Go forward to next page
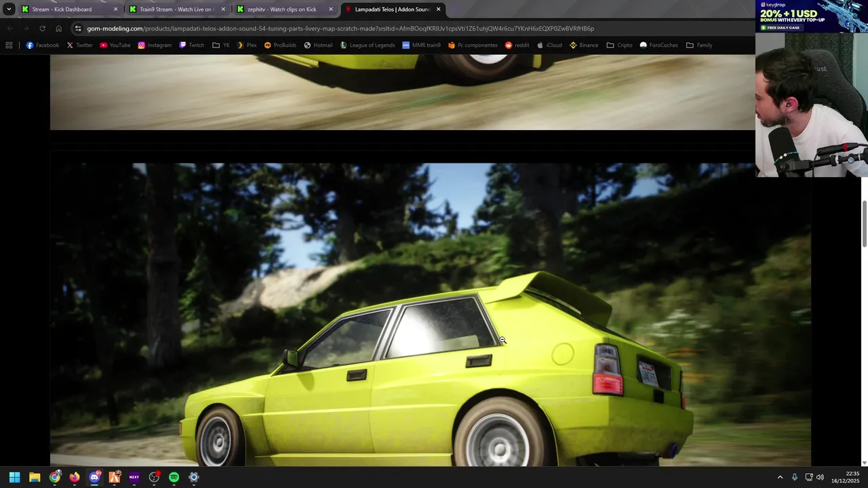 [26, 28]
